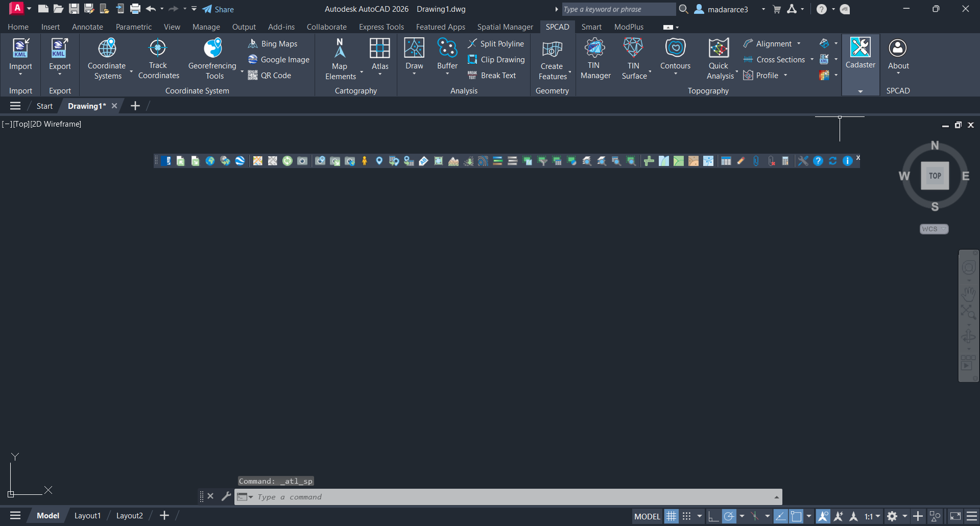Click the command line customize wrench icon
Viewport: 980px width, 526px height.
click(226, 496)
